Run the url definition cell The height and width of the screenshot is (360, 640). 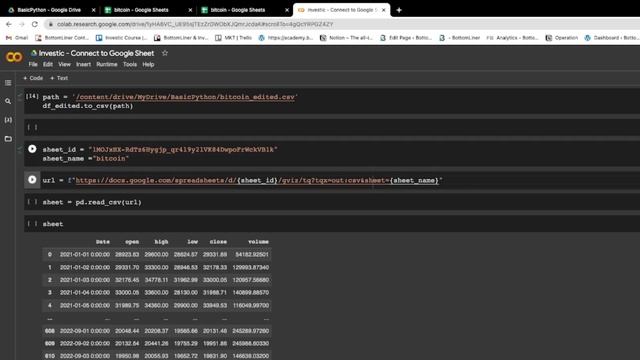point(32,179)
